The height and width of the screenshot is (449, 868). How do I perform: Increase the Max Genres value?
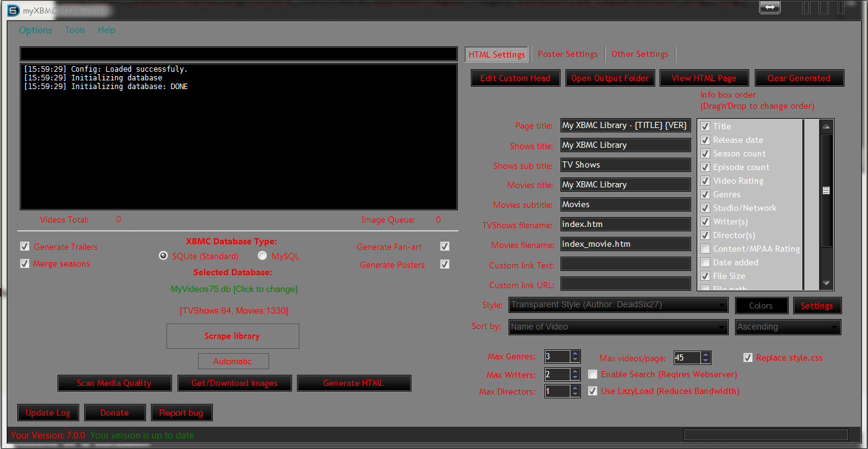click(x=575, y=354)
